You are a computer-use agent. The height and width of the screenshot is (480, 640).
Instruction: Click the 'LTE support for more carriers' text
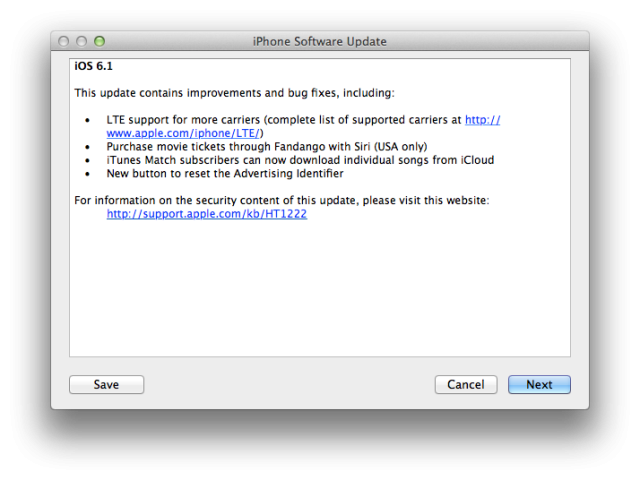click(x=183, y=120)
